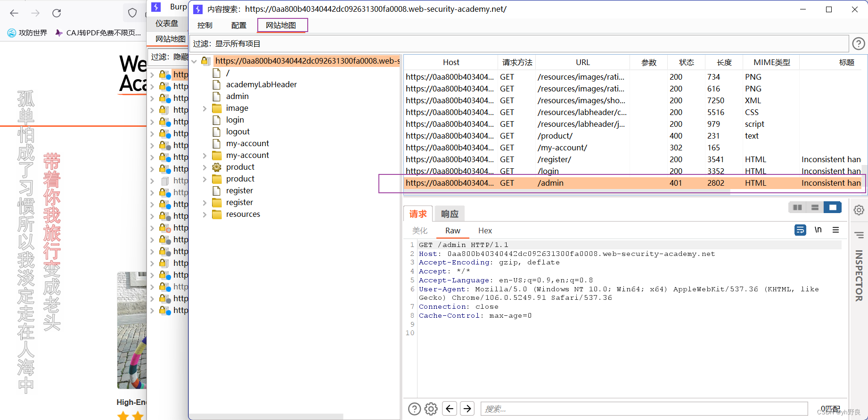This screenshot has width=868, height=420.
Task: Switch to the 配置 tab
Action: pos(239,25)
